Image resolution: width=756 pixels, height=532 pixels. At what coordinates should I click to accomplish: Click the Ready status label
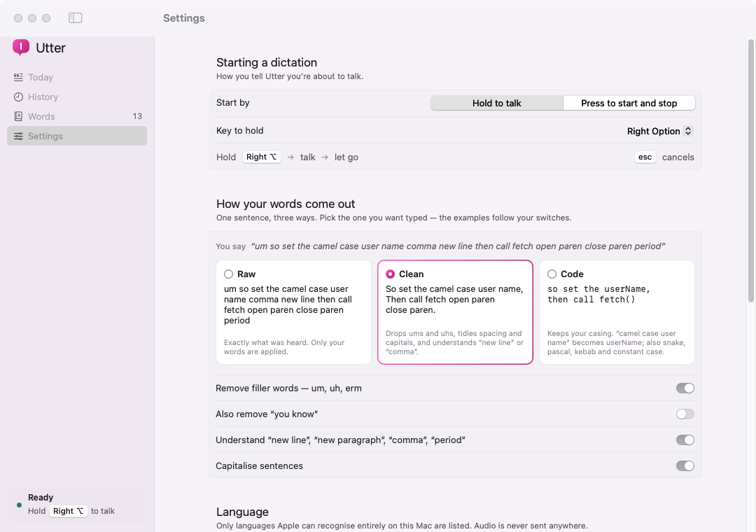[41, 497]
